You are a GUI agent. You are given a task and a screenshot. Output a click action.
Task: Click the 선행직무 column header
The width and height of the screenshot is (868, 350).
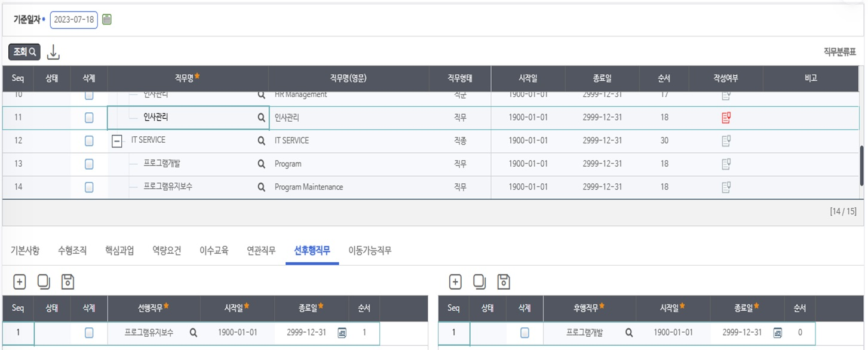click(x=155, y=308)
